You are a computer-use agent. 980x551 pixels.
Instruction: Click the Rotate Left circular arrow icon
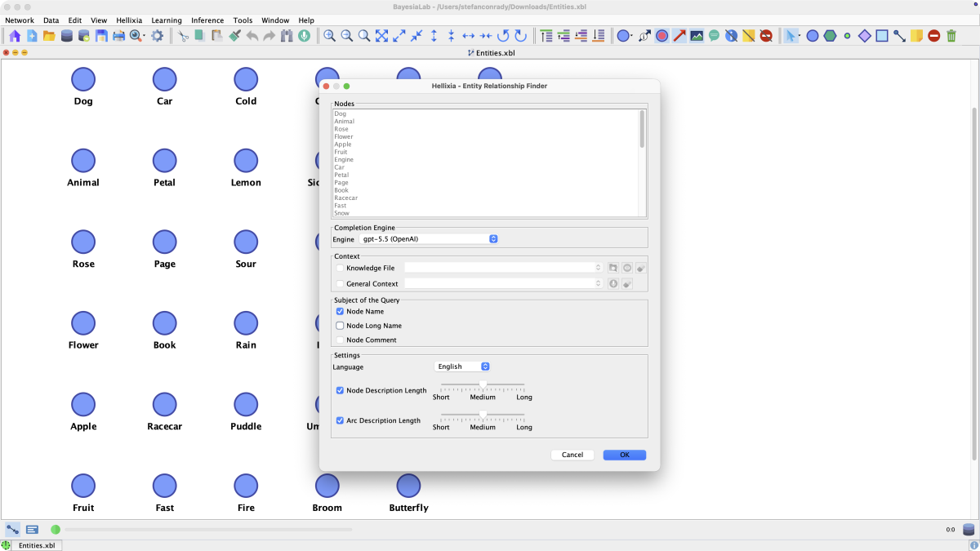pyautogui.click(x=503, y=36)
